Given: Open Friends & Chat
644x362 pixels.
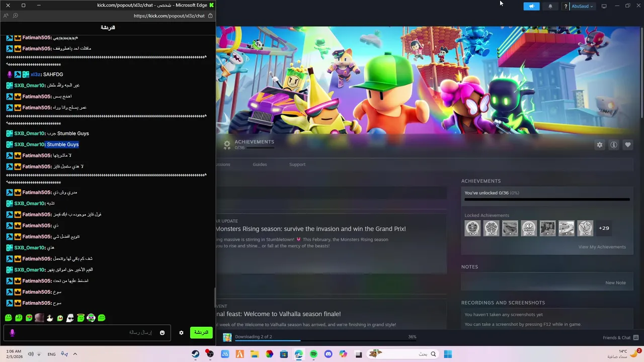Looking at the screenshot, I should [620, 337].
